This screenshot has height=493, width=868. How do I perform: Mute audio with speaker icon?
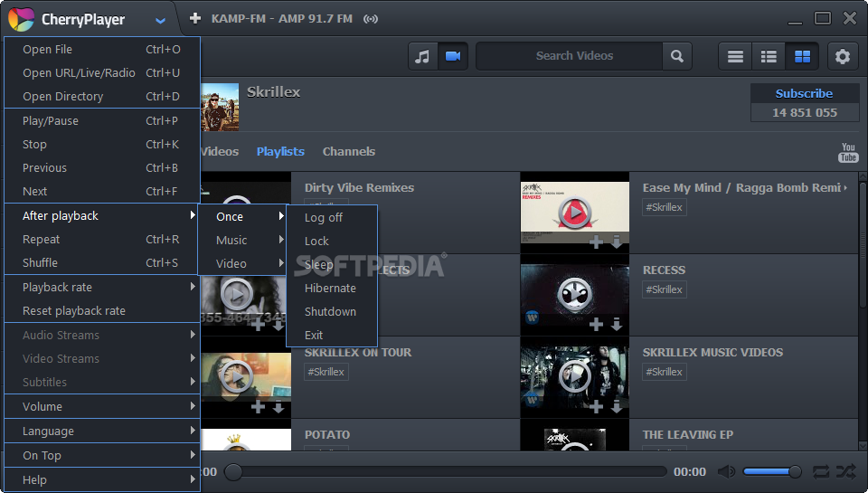point(726,472)
